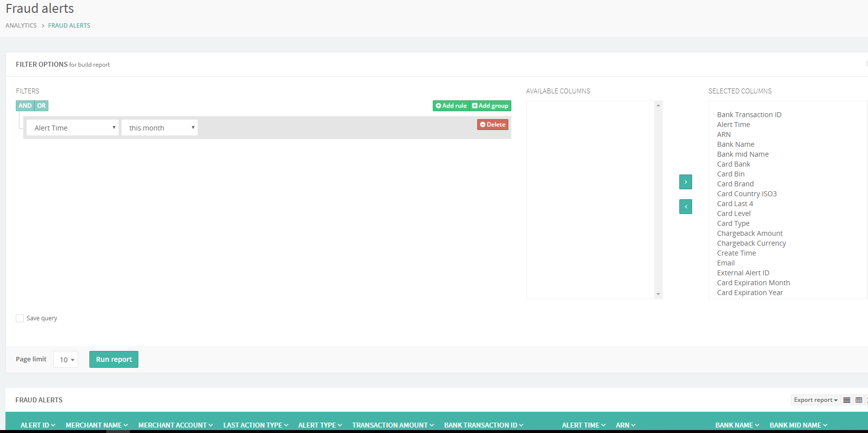
Task: Select 'Card Bank' in selected columns
Action: [x=734, y=164]
